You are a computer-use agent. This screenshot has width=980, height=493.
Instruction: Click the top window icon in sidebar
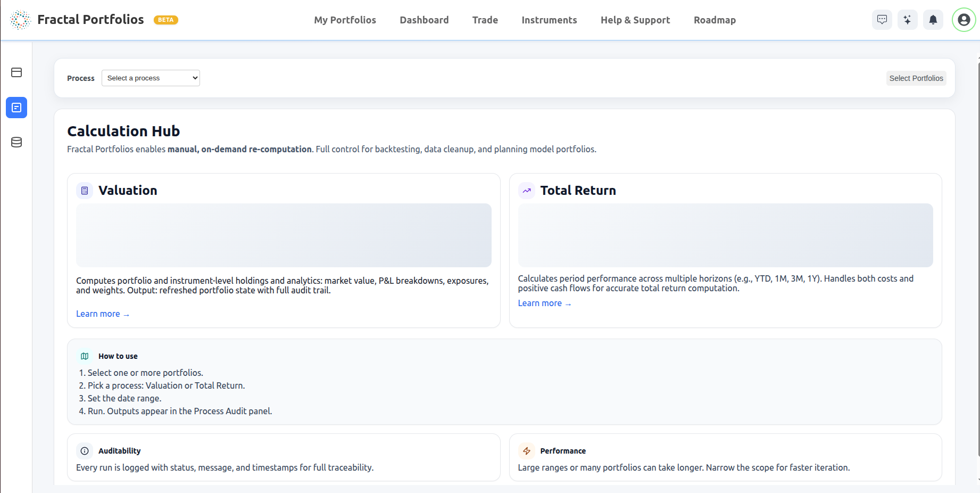[x=16, y=72]
